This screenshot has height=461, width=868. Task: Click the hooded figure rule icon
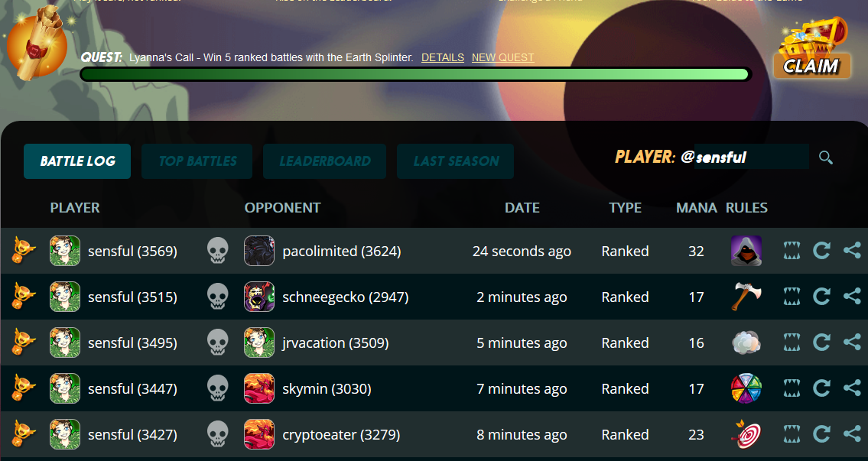pos(746,251)
